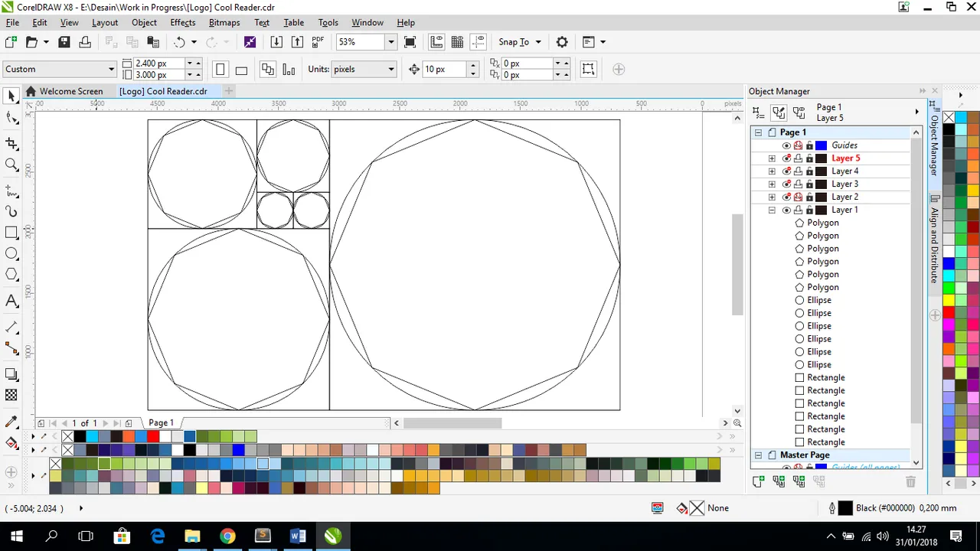Select the Crop tool

click(11, 143)
